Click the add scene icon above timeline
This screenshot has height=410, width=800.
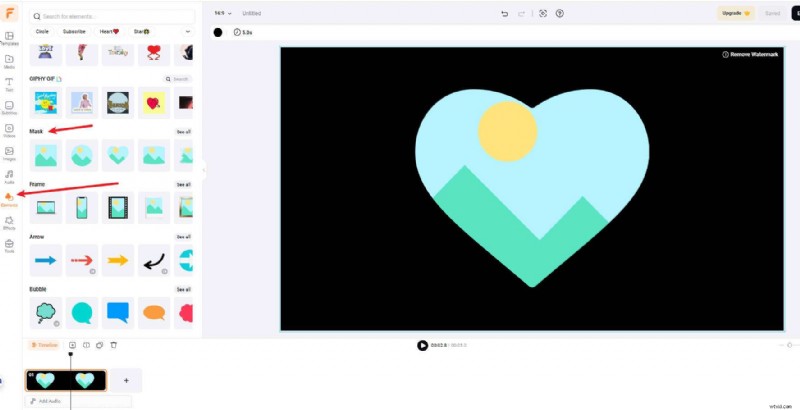pyautogui.click(x=72, y=345)
